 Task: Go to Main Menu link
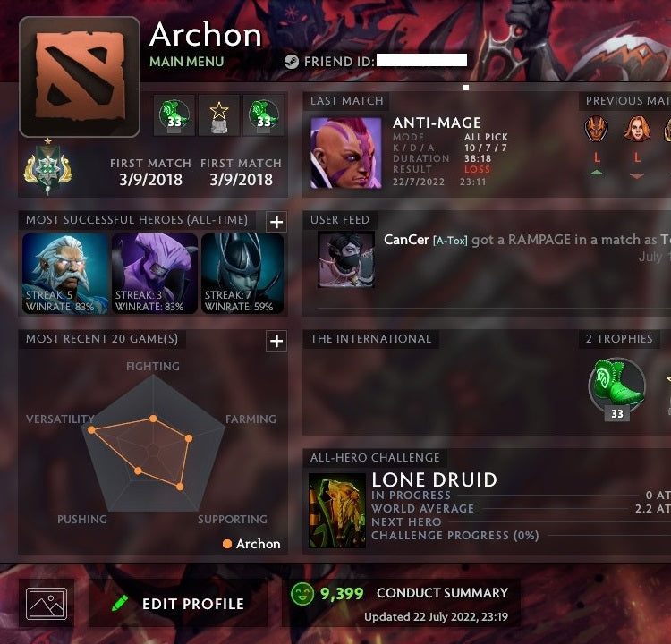click(x=187, y=62)
